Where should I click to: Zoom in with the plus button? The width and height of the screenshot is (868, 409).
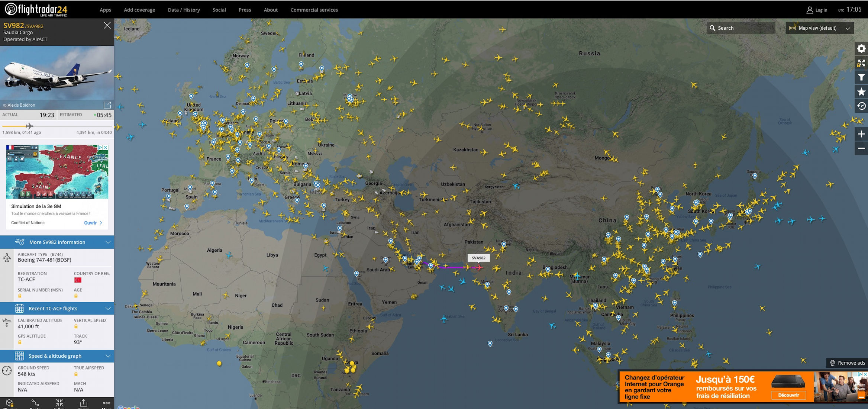[x=861, y=134]
